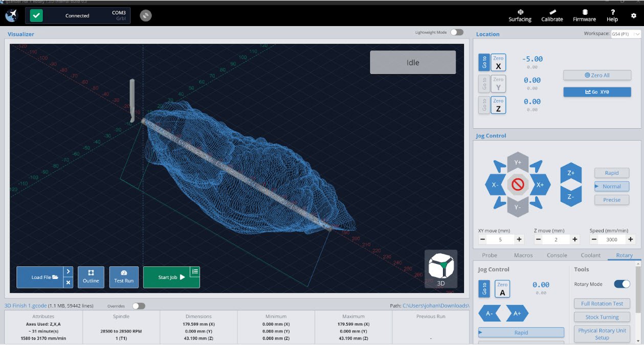644x345 pixels.
Task: Open the Firmware tool
Action: point(584,15)
